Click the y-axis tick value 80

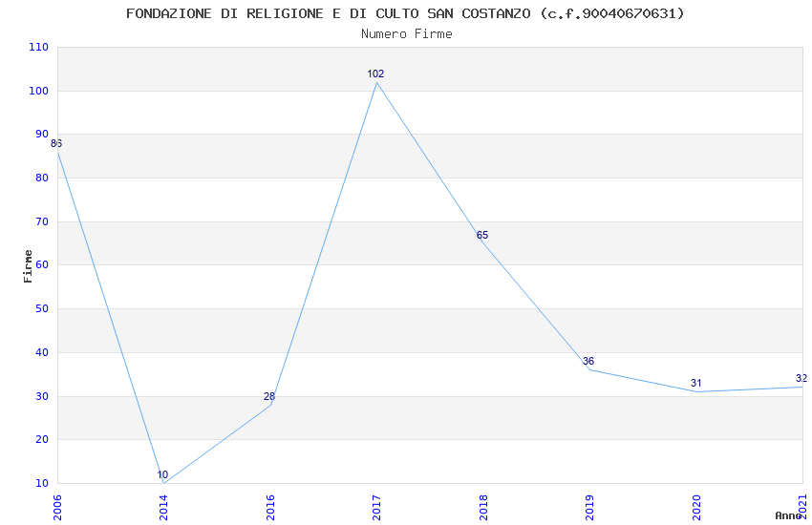41,178
